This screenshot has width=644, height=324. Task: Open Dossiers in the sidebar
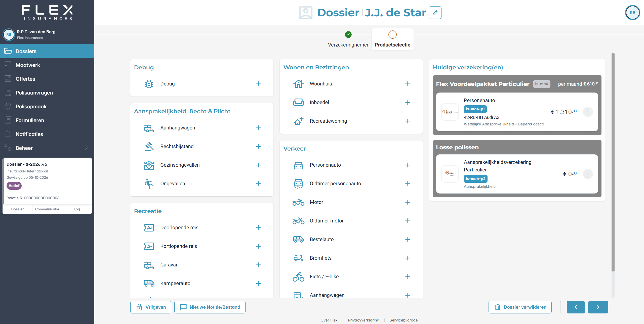pos(47,51)
